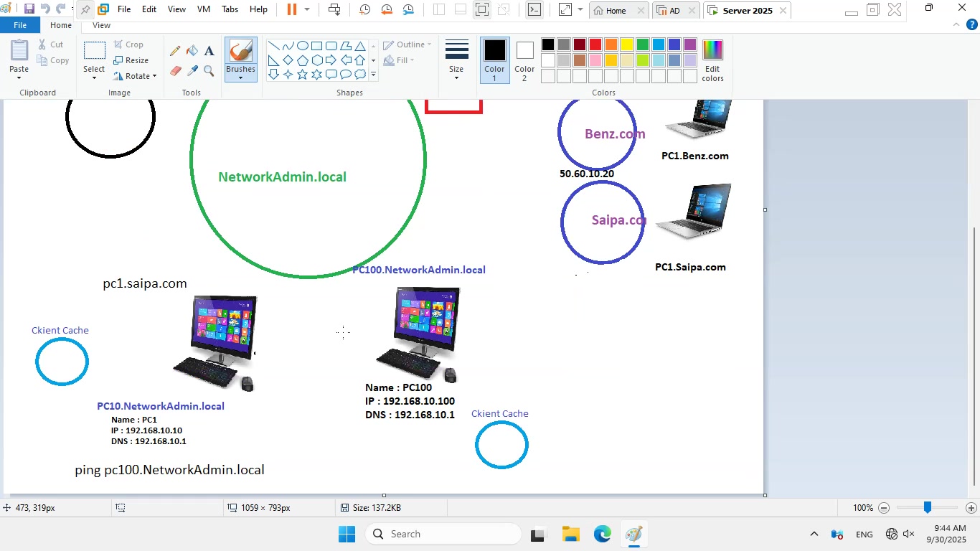Select the Pencil tool in Paint
980x551 pixels.
[x=175, y=51]
